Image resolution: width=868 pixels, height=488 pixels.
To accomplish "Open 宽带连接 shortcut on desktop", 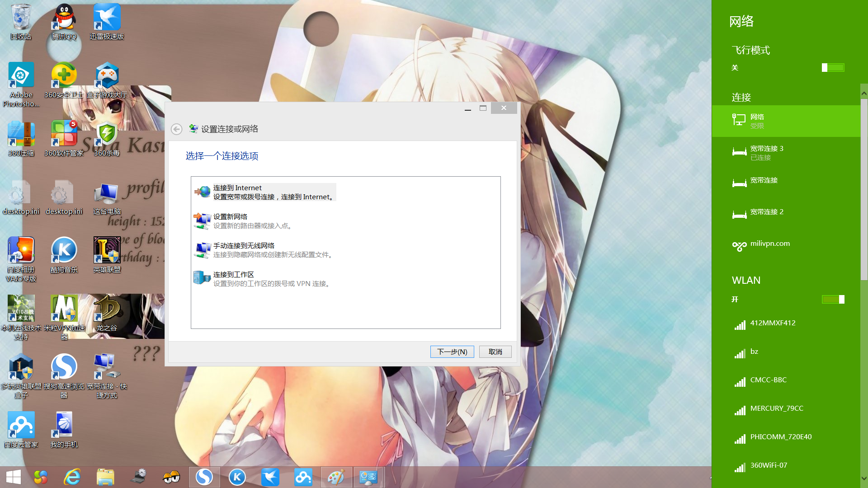I will (x=107, y=376).
